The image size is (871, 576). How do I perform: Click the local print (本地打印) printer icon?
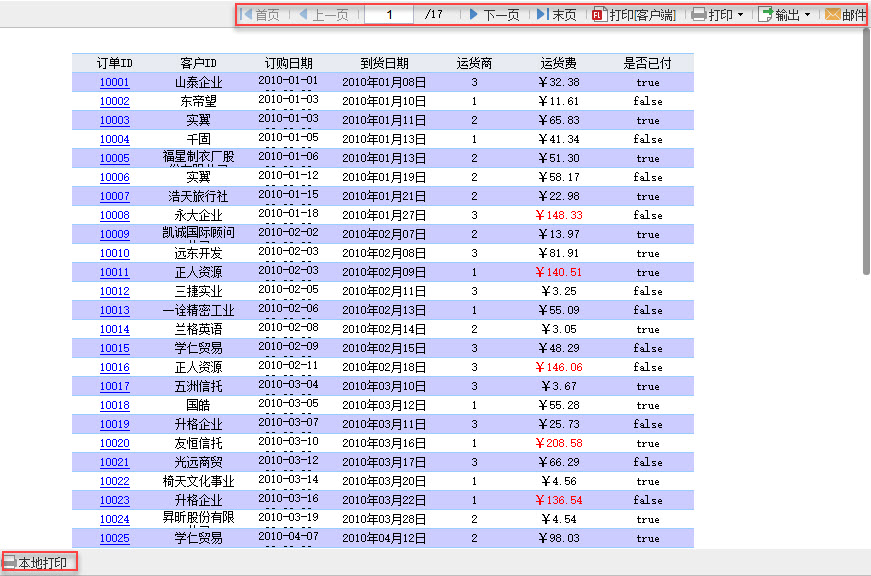(x=9, y=562)
